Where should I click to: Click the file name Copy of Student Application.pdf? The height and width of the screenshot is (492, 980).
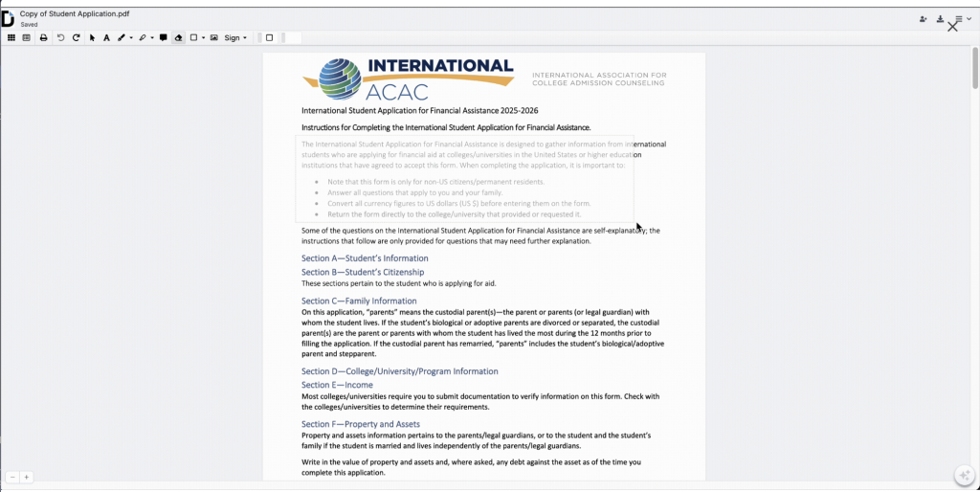[x=75, y=13]
